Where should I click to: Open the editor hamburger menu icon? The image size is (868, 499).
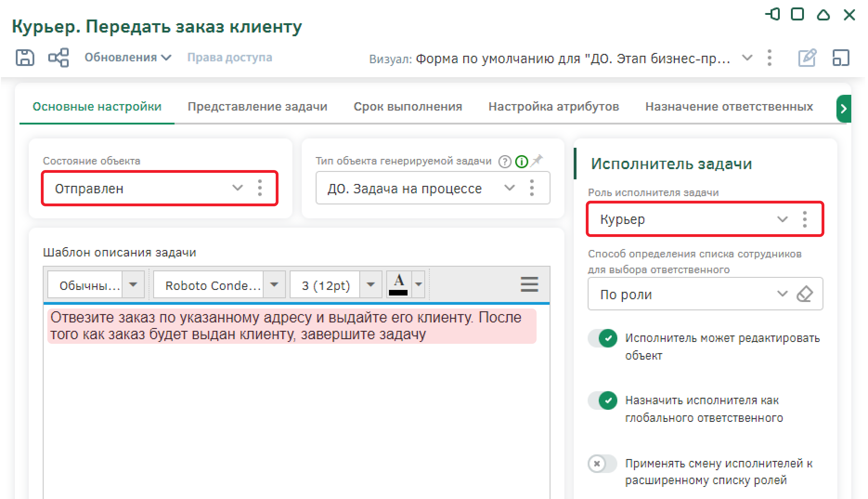pos(529,284)
